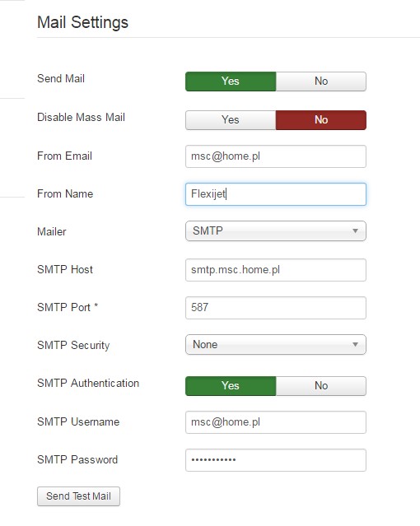Click the Mail Settings heading

tap(82, 23)
